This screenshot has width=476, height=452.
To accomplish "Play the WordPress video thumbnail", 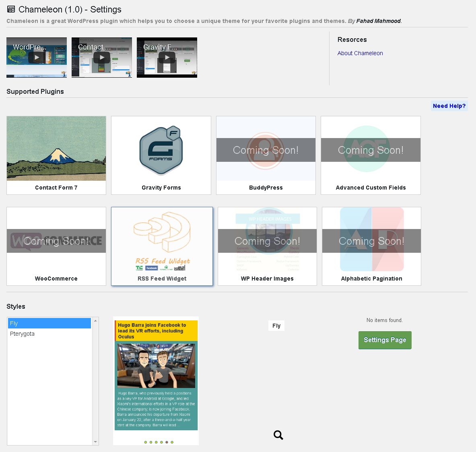I will [37, 58].
